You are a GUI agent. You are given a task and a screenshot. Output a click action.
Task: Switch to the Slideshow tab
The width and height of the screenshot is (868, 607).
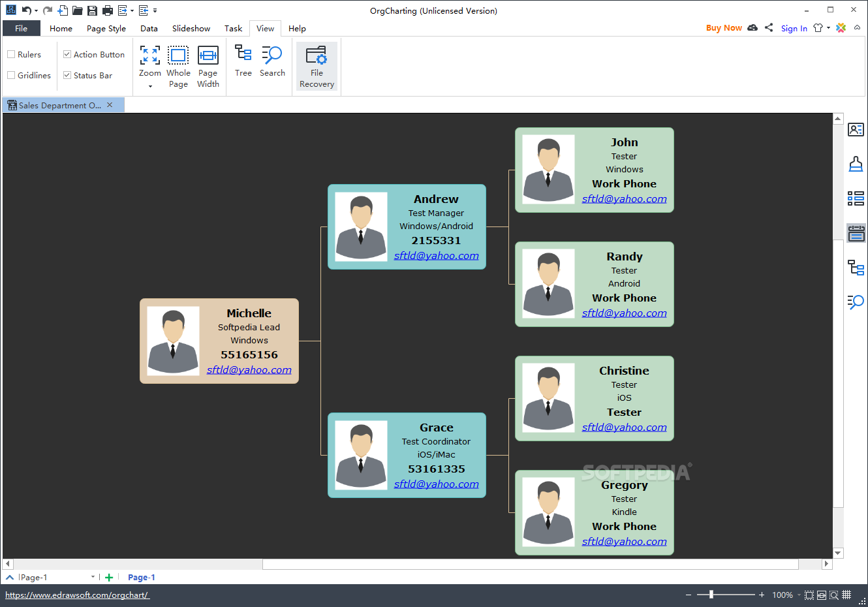pos(191,28)
